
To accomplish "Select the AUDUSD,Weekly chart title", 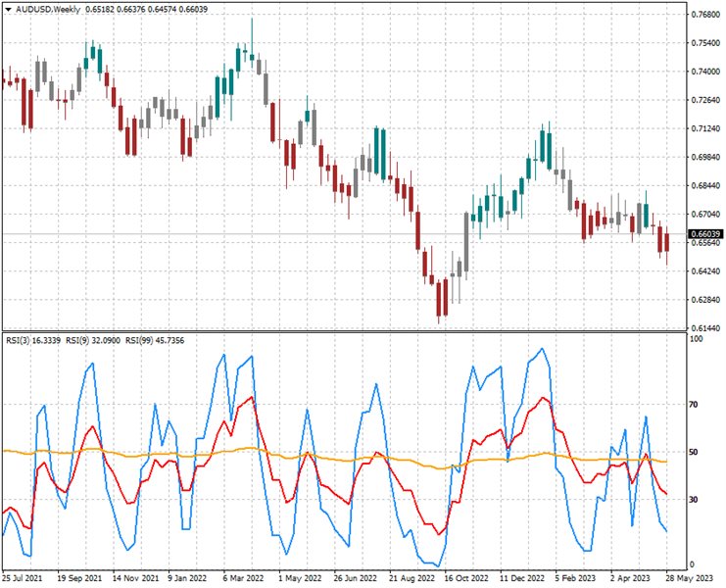I will point(48,9).
